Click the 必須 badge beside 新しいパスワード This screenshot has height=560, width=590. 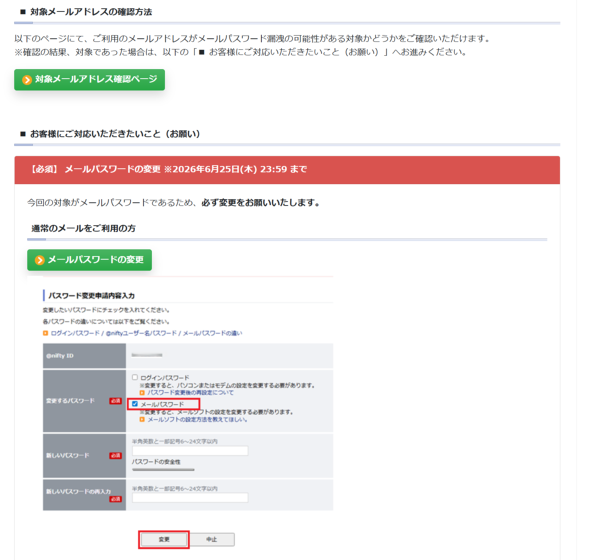click(x=116, y=455)
